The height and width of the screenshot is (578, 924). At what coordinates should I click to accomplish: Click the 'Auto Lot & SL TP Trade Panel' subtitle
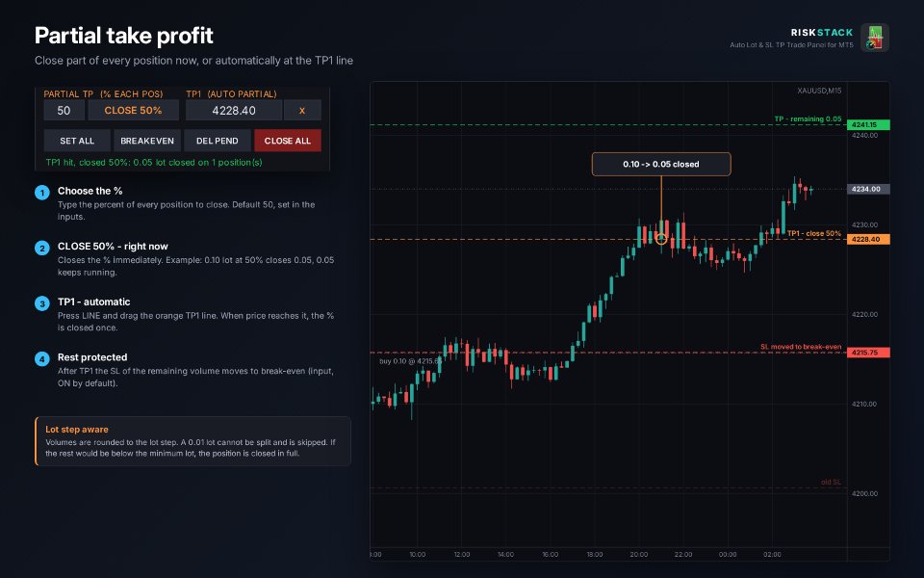coord(791,45)
